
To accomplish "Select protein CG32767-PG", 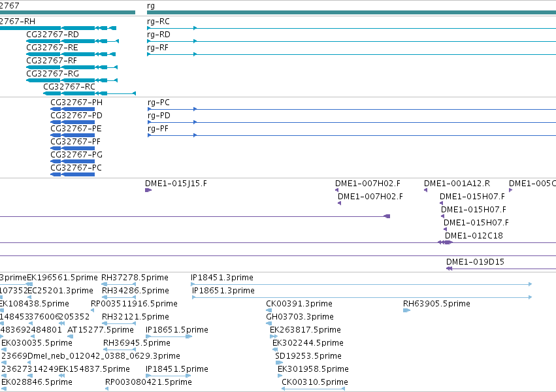I will pos(73,161).
